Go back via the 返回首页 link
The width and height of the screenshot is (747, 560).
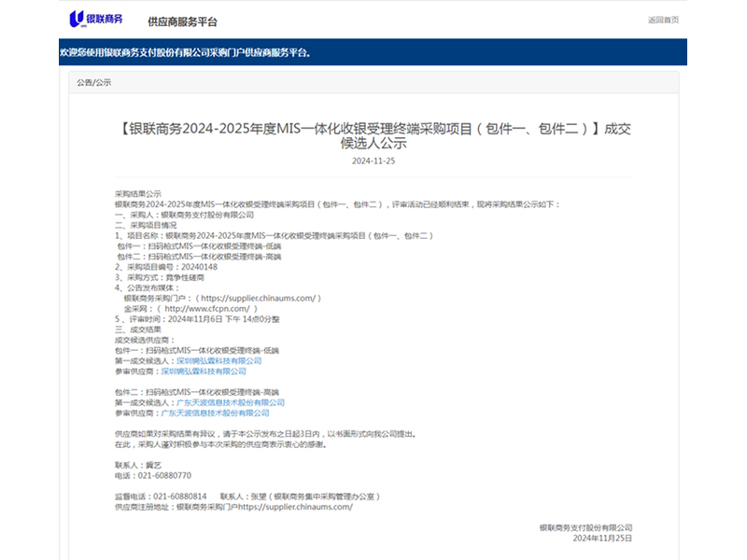click(663, 20)
